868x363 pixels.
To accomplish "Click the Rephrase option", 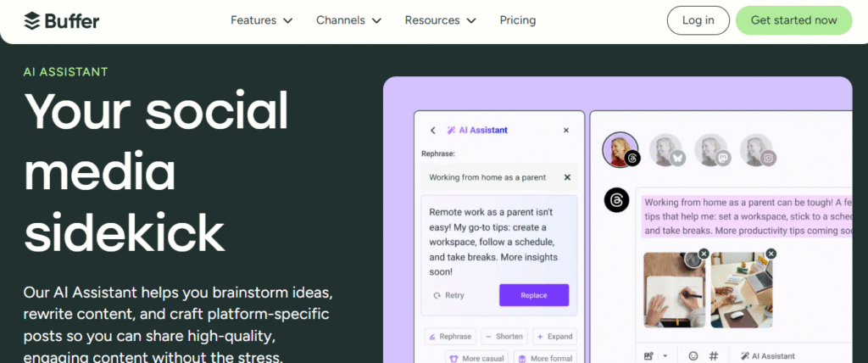I will (x=450, y=337).
